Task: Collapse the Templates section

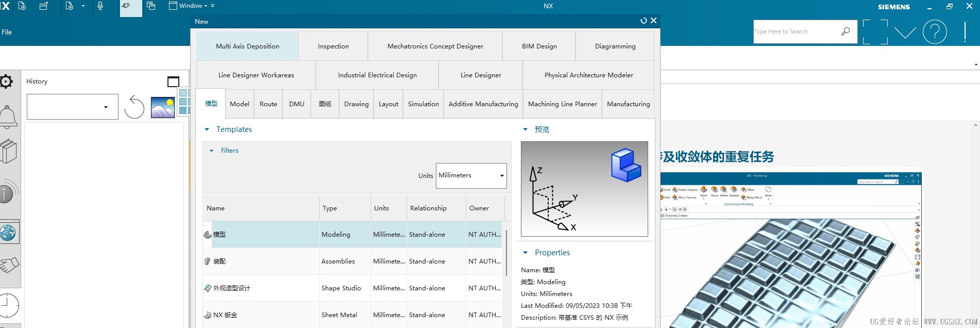Action: (x=207, y=129)
